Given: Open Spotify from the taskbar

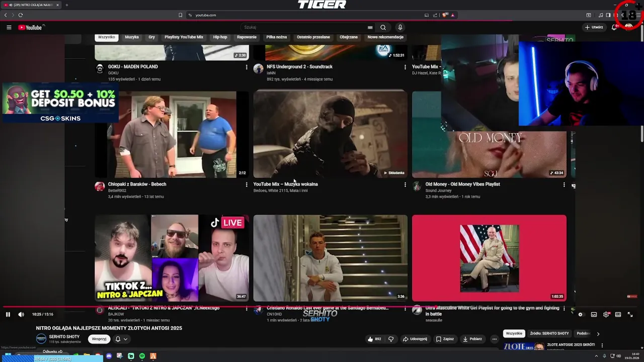Looking at the screenshot, I should click(142, 356).
